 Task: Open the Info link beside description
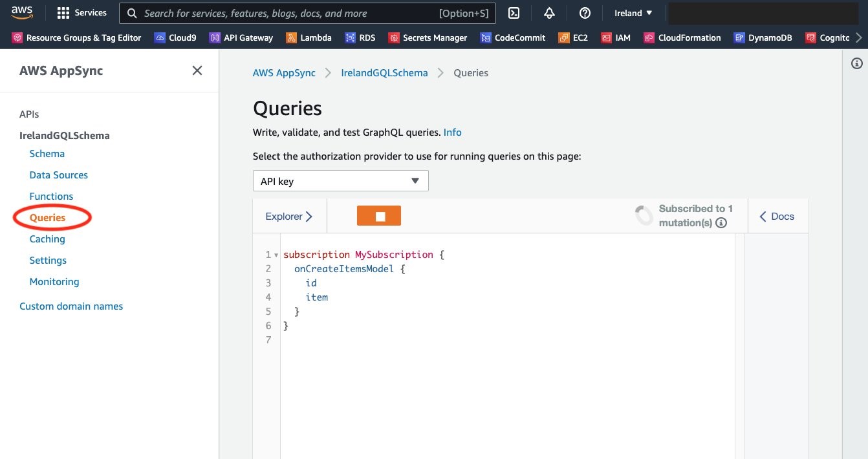[x=453, y=132]
